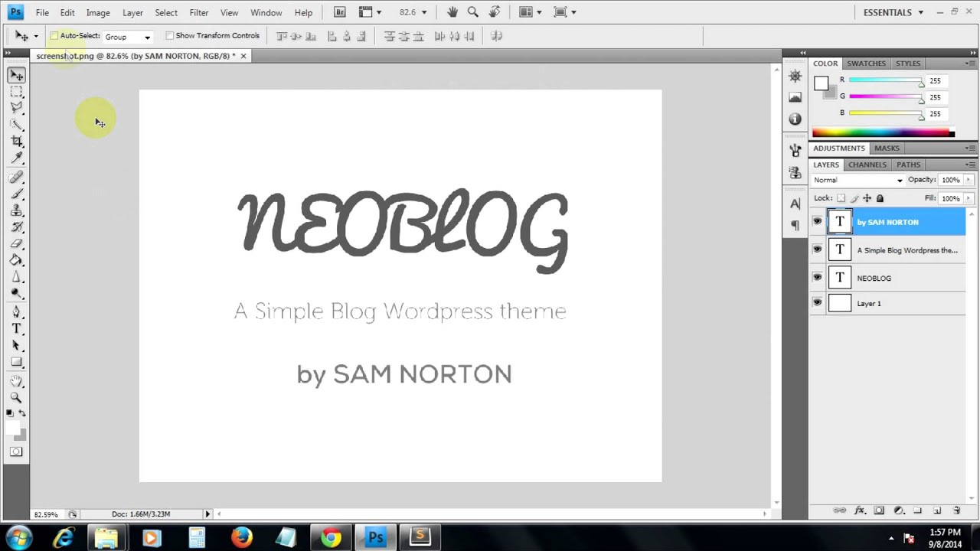The width and height of the screenshot is (980, 551).
Task: Select the Horizontal Type tool
Action: [x=16, y=329]
